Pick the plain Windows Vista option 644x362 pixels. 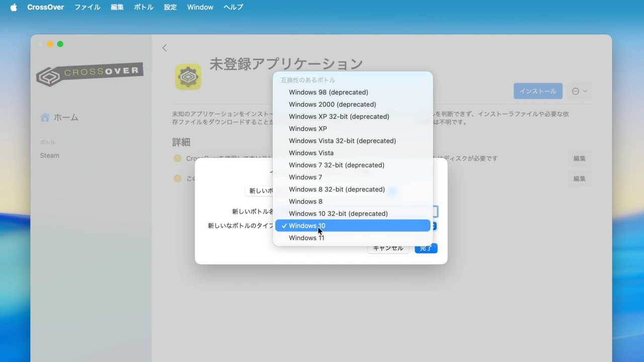[353, 153]
